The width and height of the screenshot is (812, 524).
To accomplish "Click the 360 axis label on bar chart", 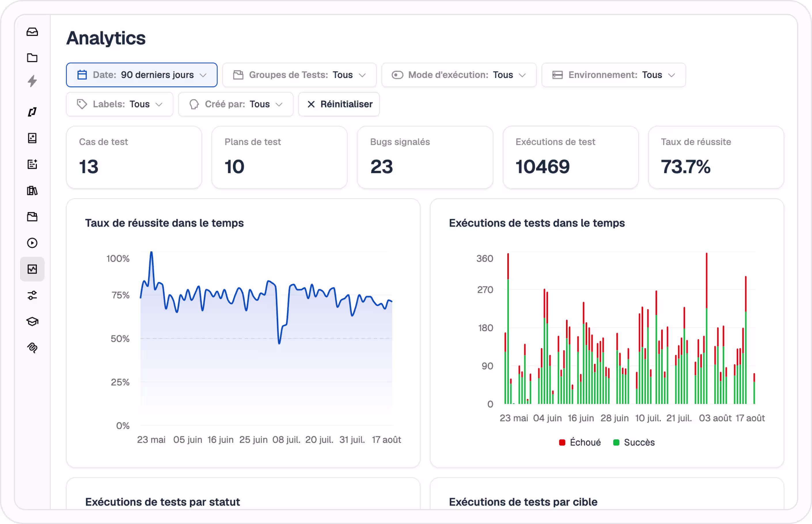I will tap(485, 259).
